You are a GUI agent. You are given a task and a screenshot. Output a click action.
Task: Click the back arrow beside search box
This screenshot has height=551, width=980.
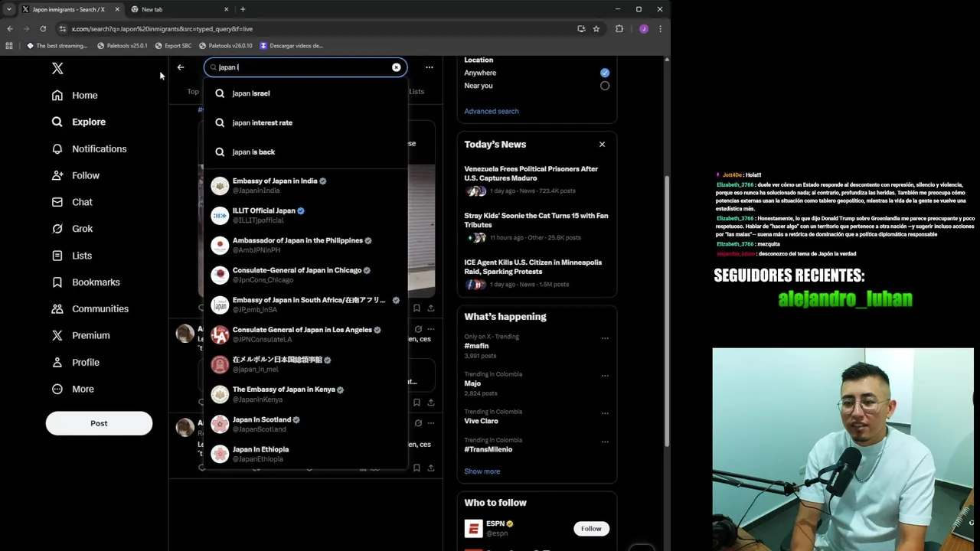[181, 67]
